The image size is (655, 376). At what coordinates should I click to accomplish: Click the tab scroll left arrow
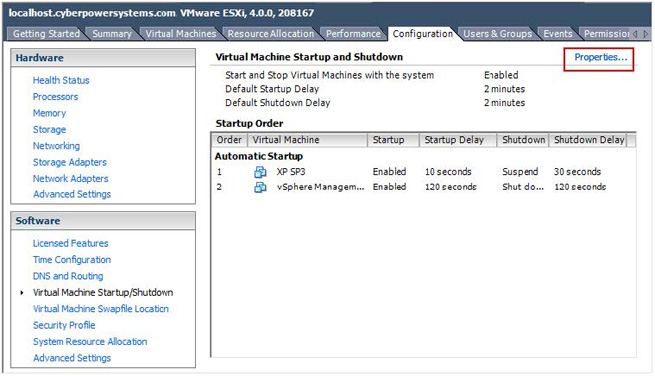click(x=635, y=34)
